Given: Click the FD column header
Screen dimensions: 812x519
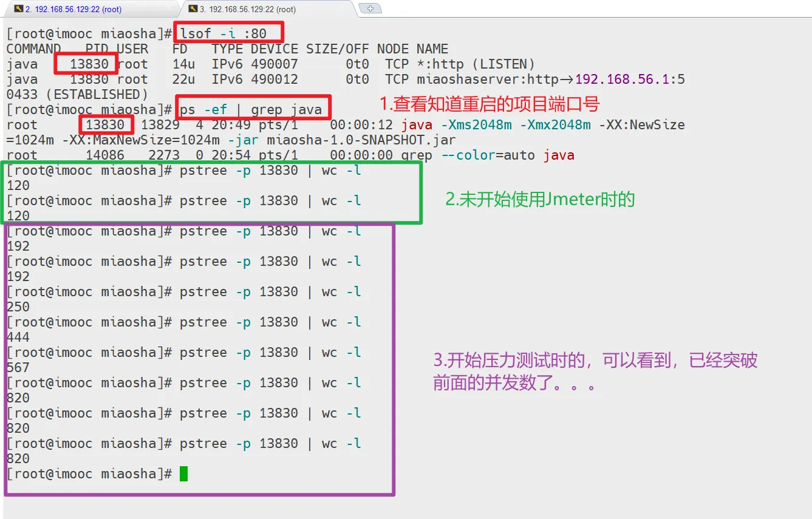Looking at the screenshot, I should click(180, 49).
